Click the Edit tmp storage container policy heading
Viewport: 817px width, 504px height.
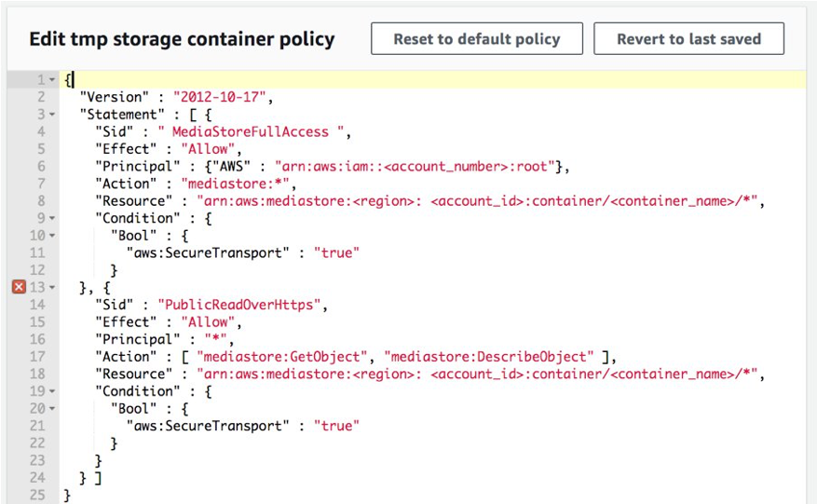click(x=182, y=39)
